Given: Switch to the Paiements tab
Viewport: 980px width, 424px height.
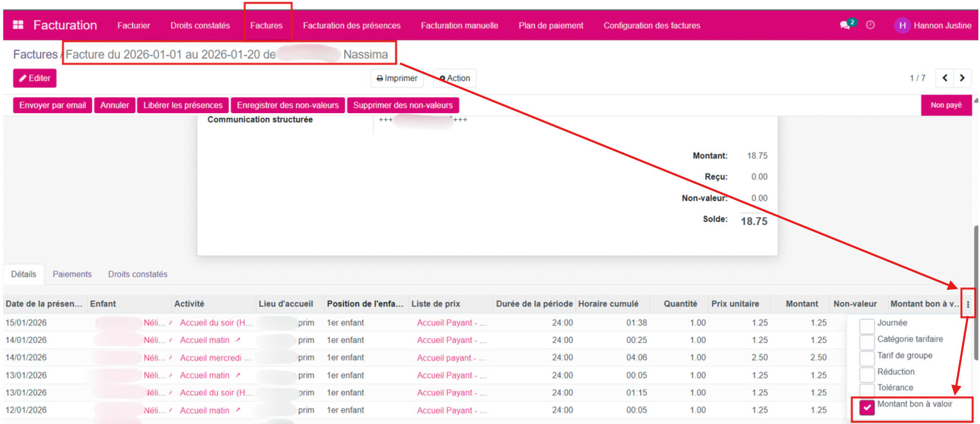Looking at the screenshot, I should 72,274.
